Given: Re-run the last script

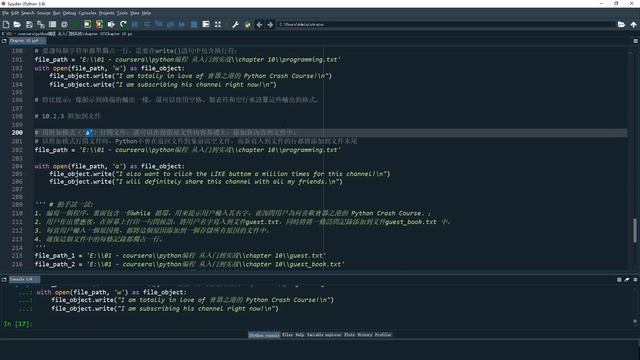Looking at the screenshot, I should (123, 24).
